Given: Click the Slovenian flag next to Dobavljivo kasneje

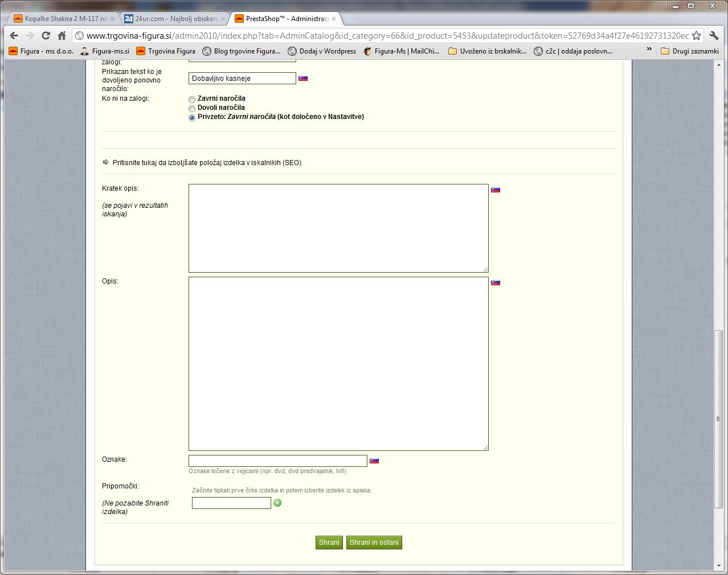Looking at the screenshot, I should click(x=303, y=78).
